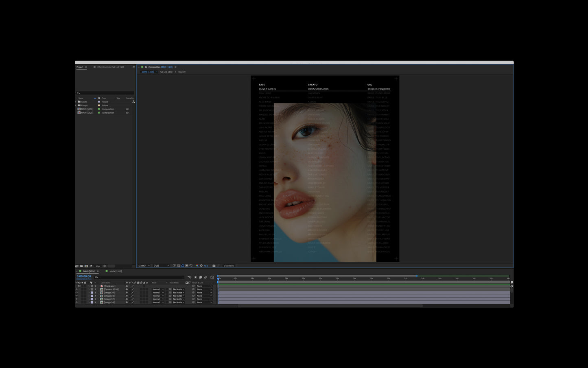The height and width of the screenshot is (368, 588).
Task: Navigate to Full List 1350 in breadcrumb
Action: point(166,72)
